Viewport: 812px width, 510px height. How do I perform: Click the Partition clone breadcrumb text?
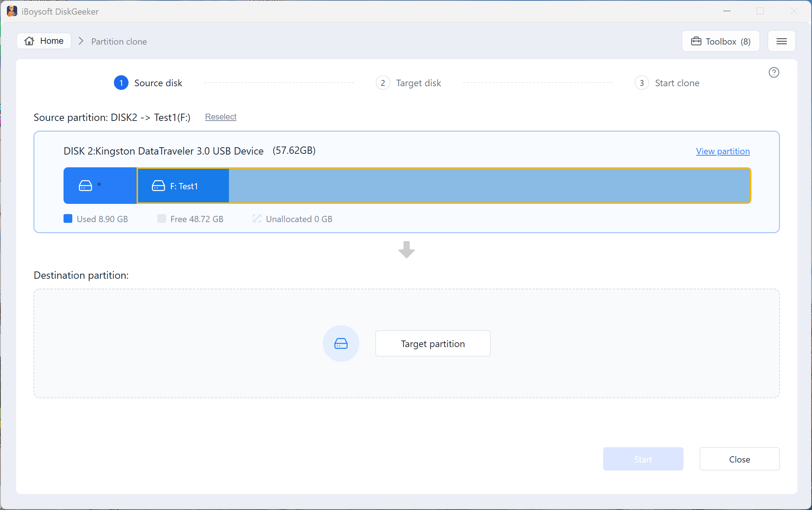(119, 42)
